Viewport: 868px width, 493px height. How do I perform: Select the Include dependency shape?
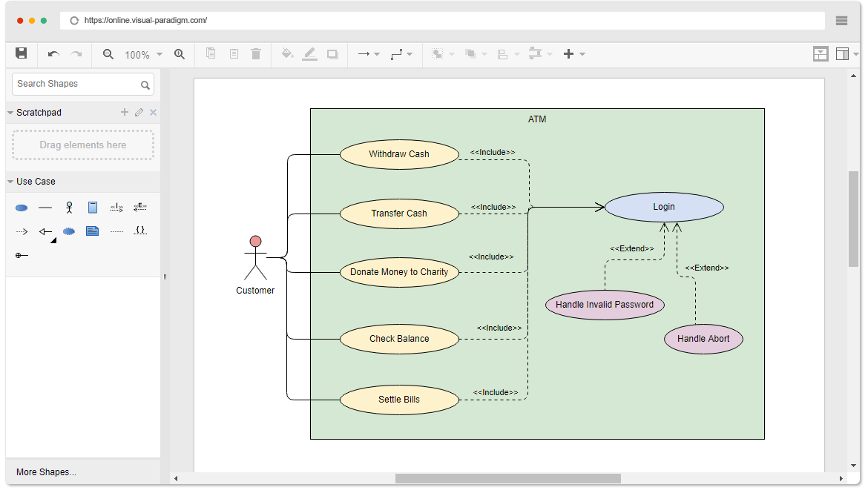(x=116, y=208)
